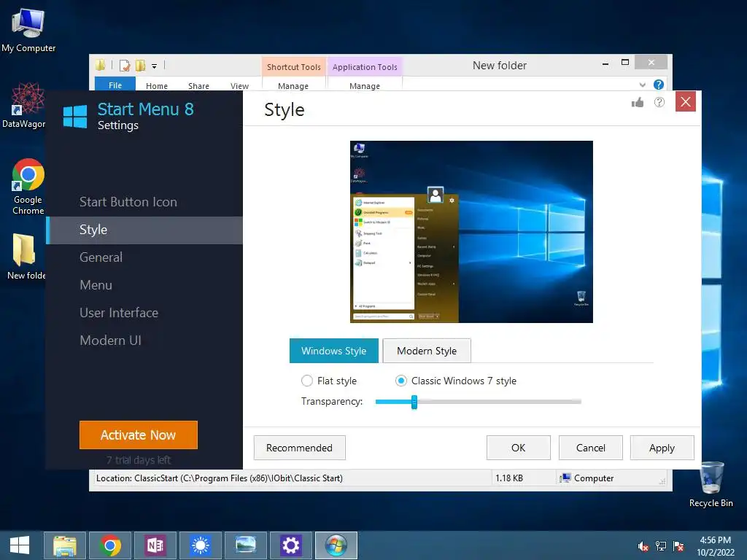
Task: Open the Menu settings section
Action: point(96,285)
